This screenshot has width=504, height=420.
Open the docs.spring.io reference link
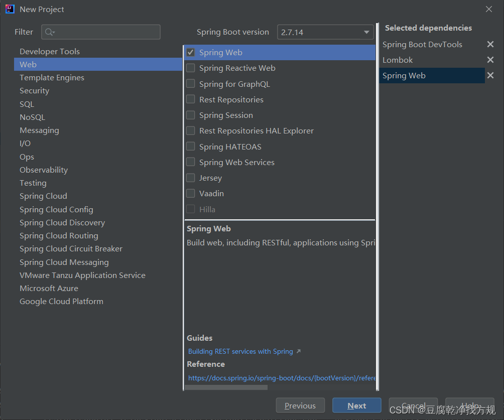point(282,378)
